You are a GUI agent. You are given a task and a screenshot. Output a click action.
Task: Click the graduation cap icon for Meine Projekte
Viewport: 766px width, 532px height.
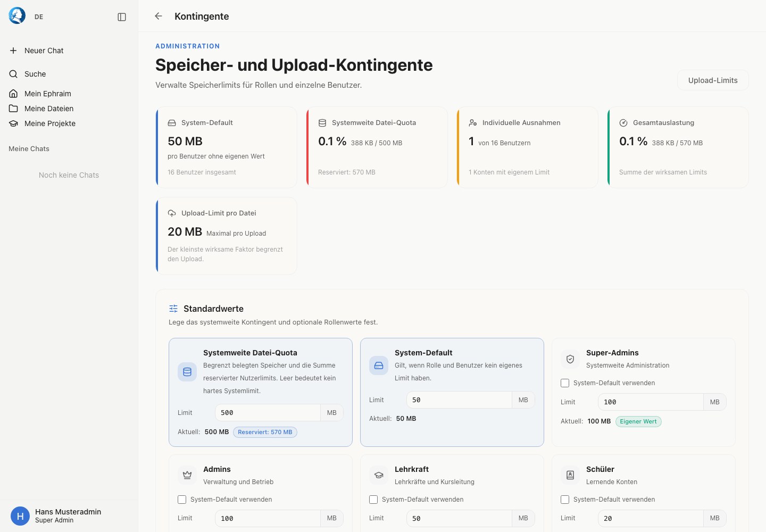tap(13, 123)
